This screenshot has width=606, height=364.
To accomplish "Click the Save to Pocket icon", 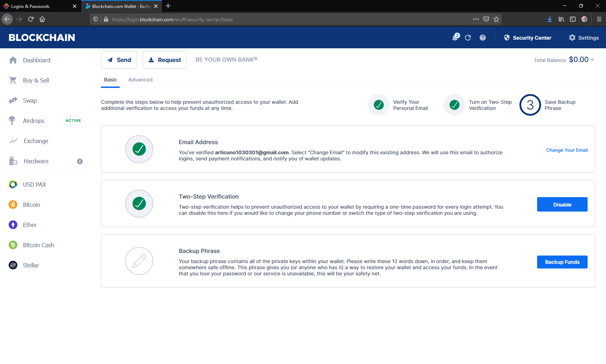I will click(486, 19).
